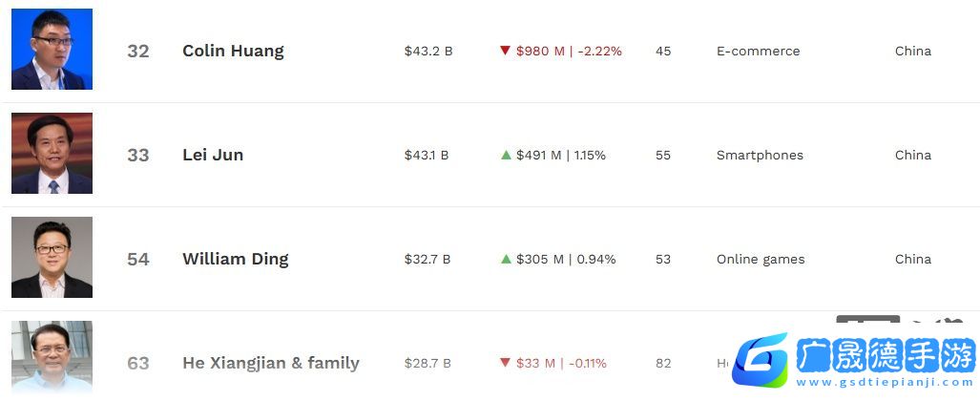Click rank number 54 in the list

coord(138,259)
